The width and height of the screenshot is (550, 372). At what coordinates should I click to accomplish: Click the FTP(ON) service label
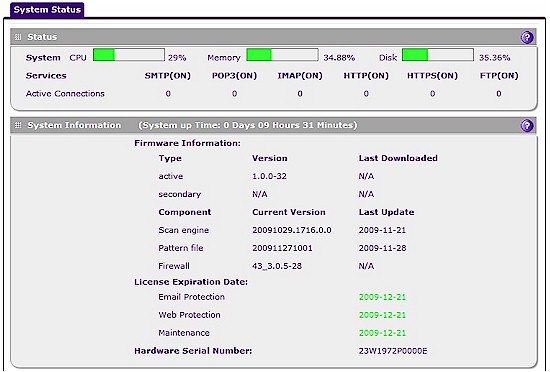[499, 76]
